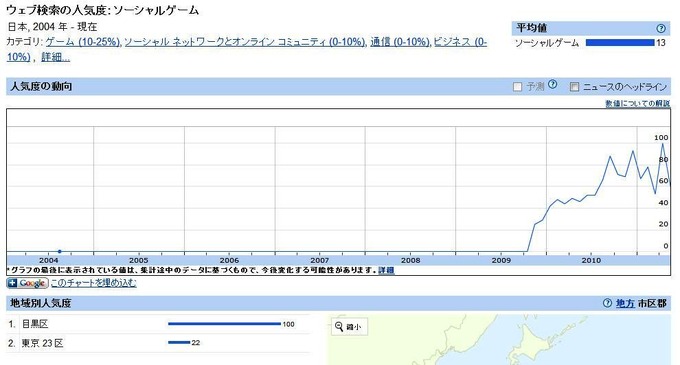The image size is (680, 365).
Task: Open ソーシャル ネットワークとオンライン コミュニティ category
Action: coord(245,42)
